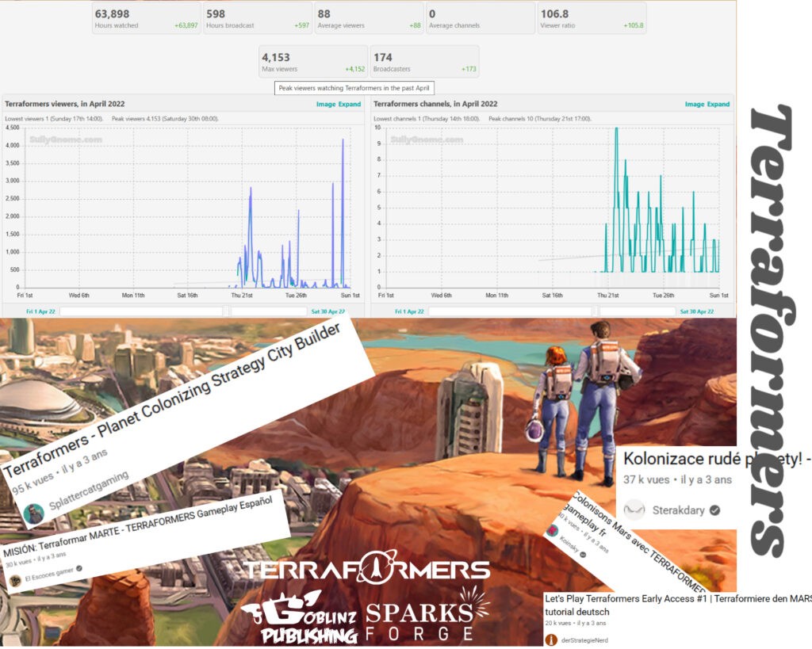Screen dimensions: 812x649
Task: Open the 'MISIÓN: Terraformar MARTE' video title
Action: click(138, 527)
